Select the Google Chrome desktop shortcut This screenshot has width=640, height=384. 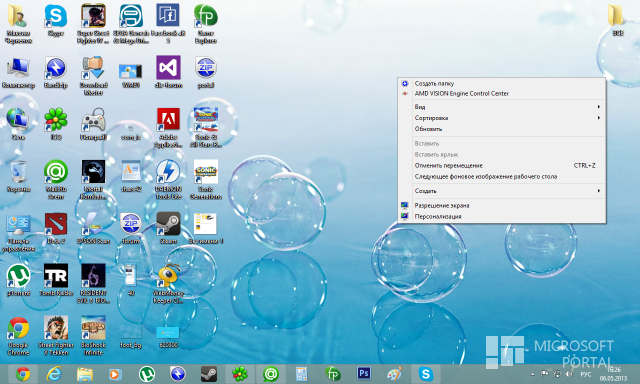(18, 336)
